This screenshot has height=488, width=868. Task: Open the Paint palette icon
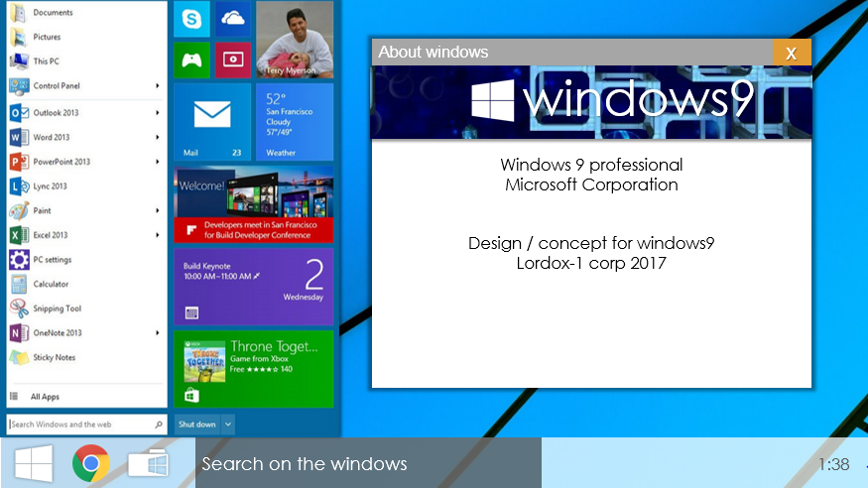[x=19, y=211]
